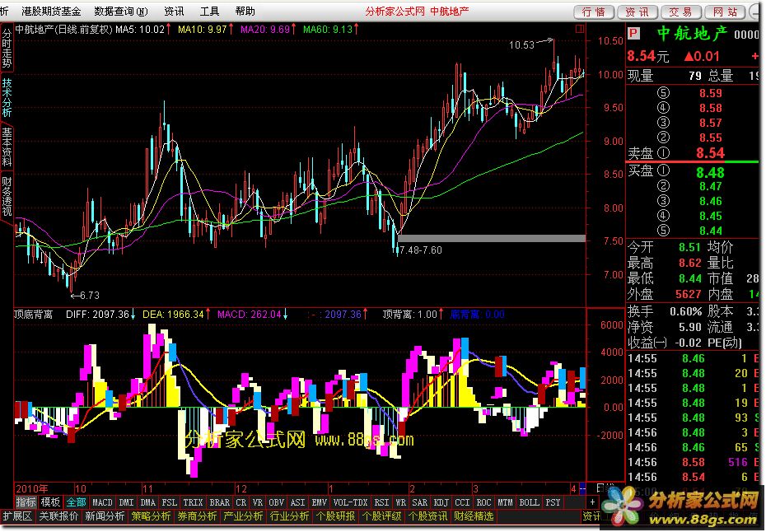Switch indicator to CR
Viewport: 766px width, 532px height.
(x=241, y=502)
